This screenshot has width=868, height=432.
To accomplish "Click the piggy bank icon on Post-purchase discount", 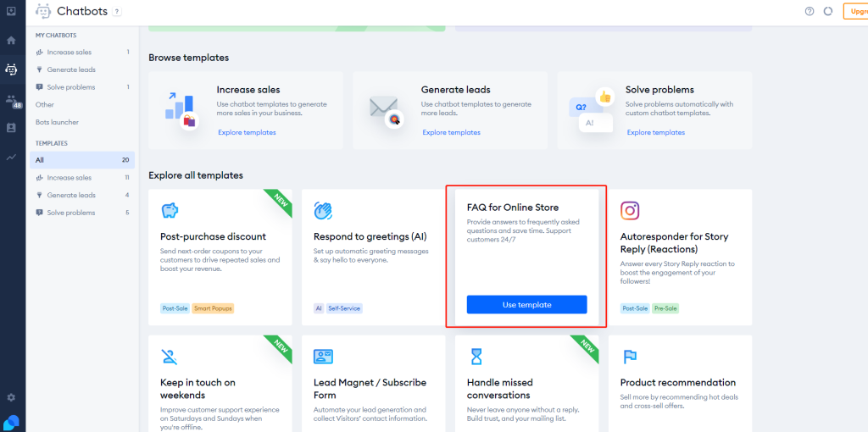I will click(170, 210).
